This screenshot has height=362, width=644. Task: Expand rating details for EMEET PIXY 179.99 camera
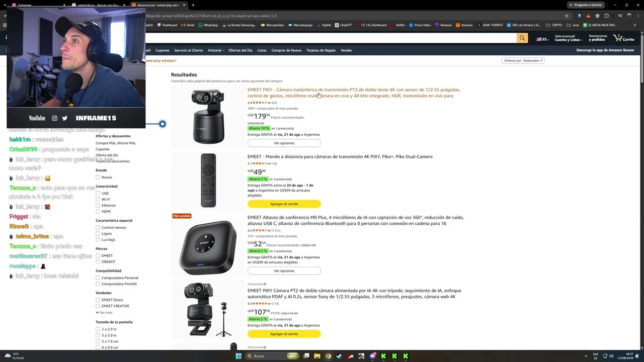click(x=269, y=103)
